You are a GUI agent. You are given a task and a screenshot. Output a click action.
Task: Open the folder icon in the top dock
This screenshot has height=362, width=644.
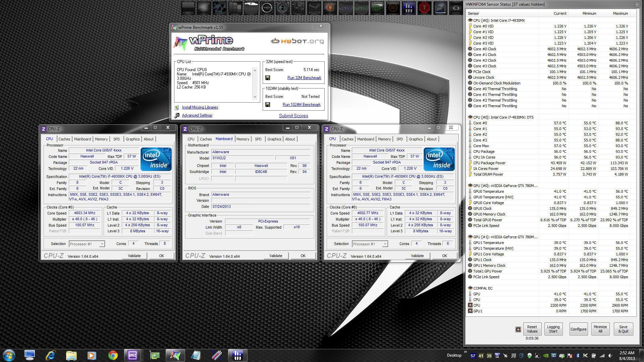pos(251,8)
